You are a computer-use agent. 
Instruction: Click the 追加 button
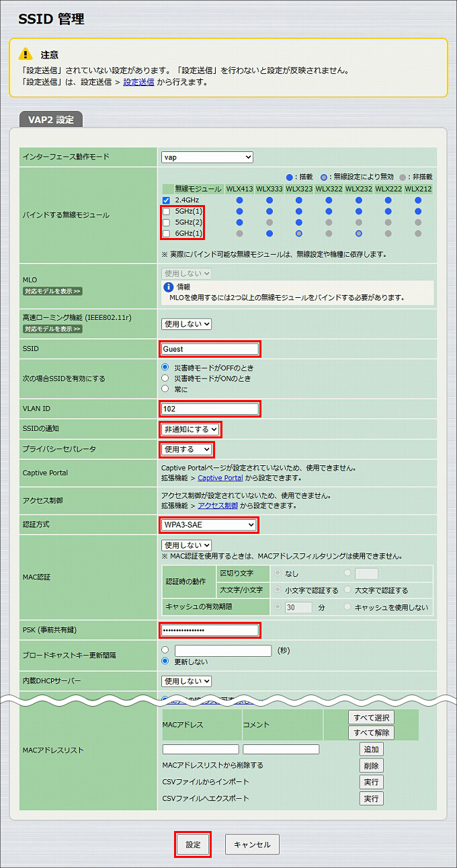click(371, 750)
